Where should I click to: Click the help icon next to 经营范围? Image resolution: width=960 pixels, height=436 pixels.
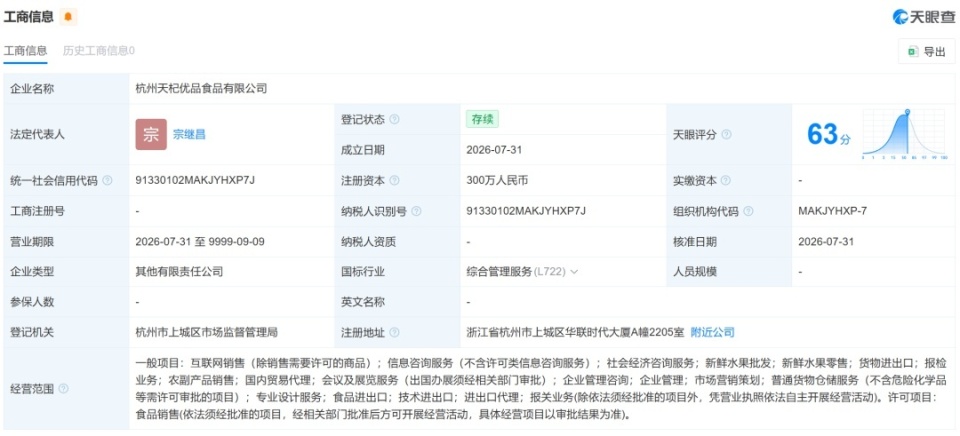63,389
